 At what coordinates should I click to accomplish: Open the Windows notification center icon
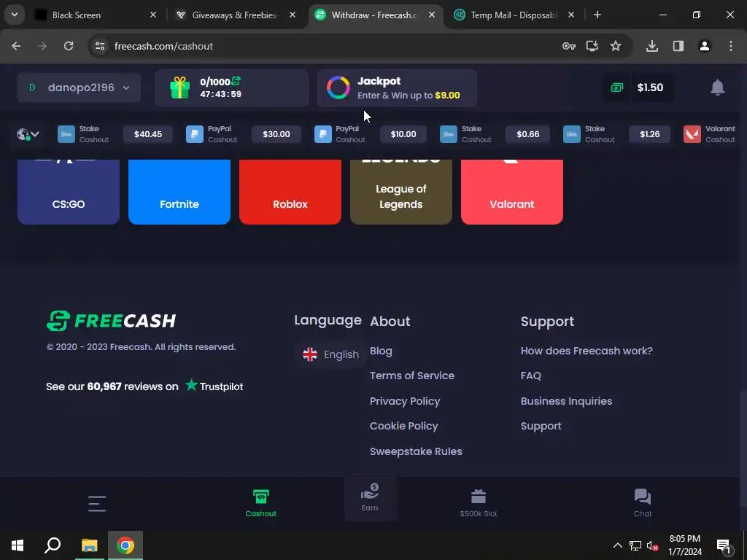click(724, 545)
